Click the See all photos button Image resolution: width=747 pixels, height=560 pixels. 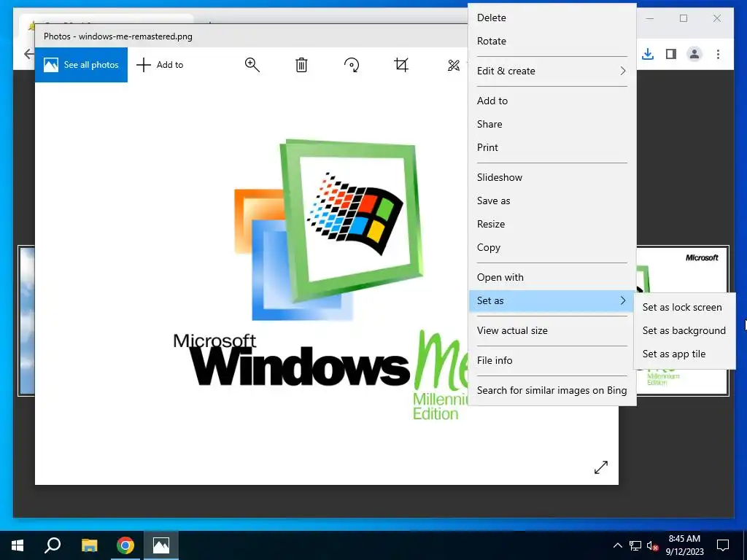point(81,65)
